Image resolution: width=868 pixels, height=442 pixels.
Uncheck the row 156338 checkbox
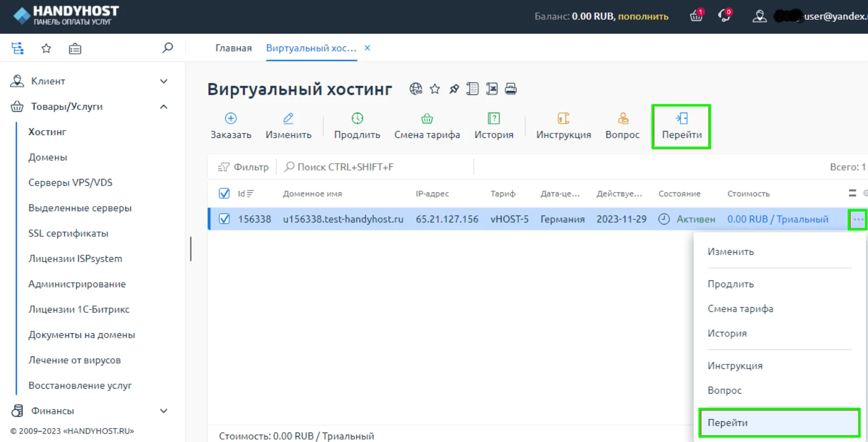pyautogui.click(x=224, y=219)
